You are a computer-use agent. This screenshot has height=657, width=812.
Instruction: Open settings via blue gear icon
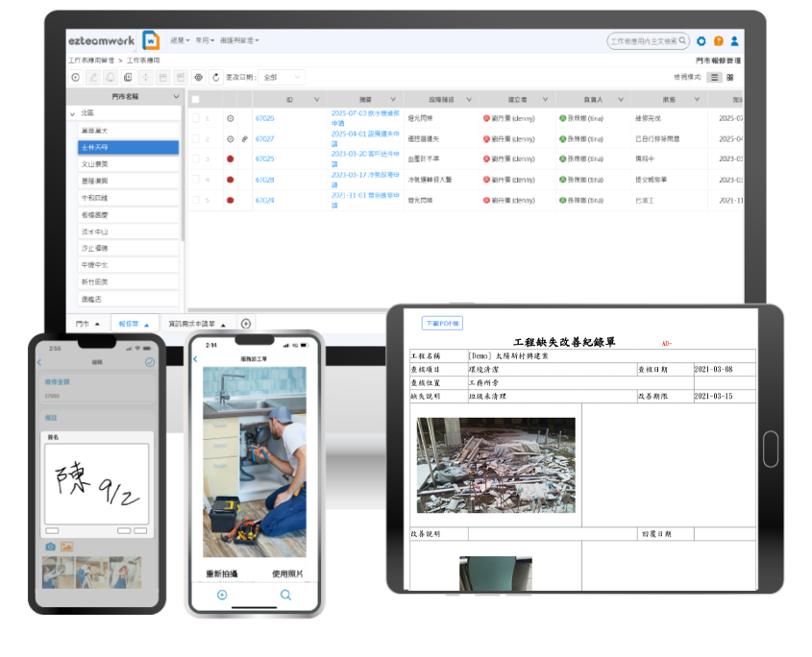point(701,41)
